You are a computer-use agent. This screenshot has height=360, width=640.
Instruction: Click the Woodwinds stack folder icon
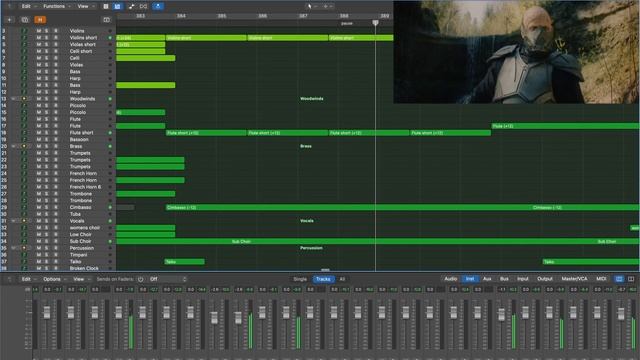(24, 99)
